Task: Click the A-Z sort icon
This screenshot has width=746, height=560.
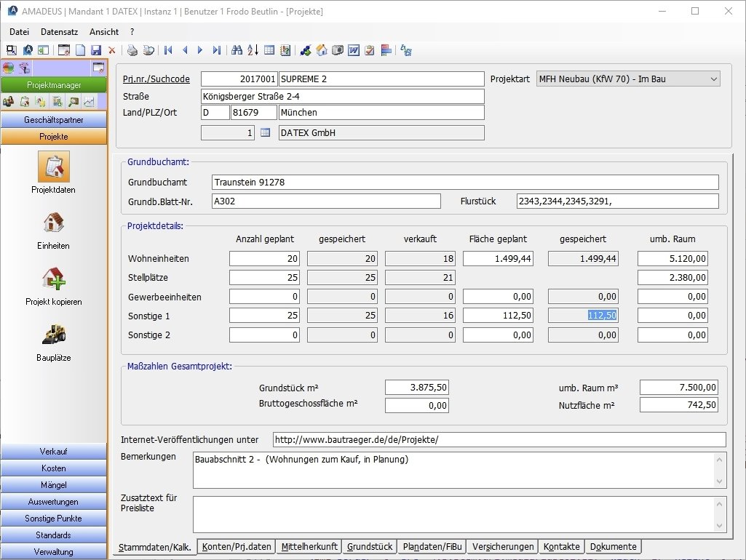Action: (x=253, y=50)
